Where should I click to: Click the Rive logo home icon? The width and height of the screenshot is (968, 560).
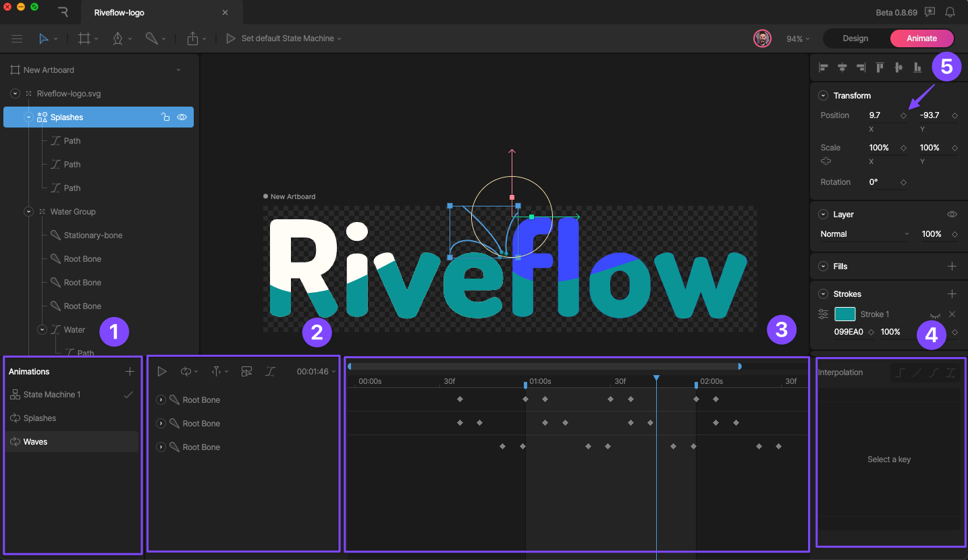coord(63,12)
